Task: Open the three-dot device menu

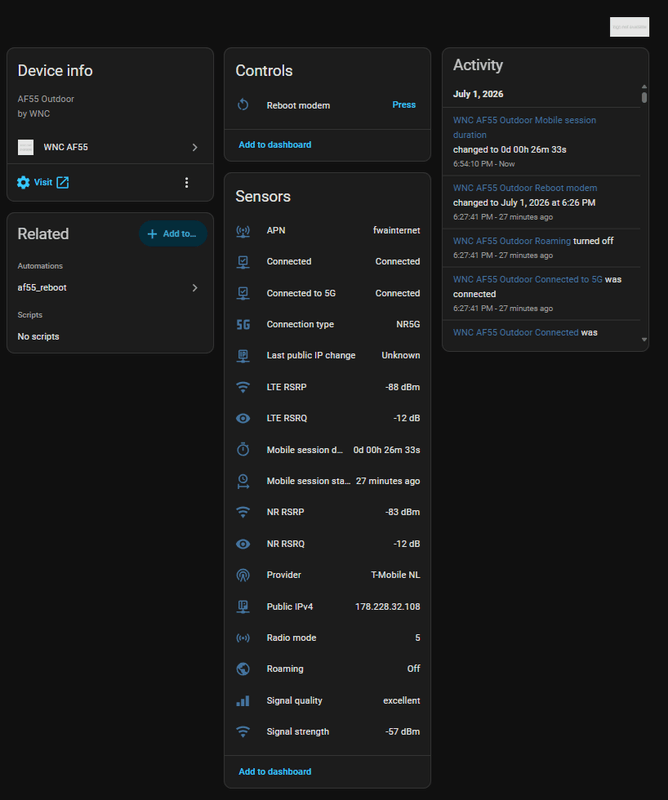Action: click(x=186, y=183)
